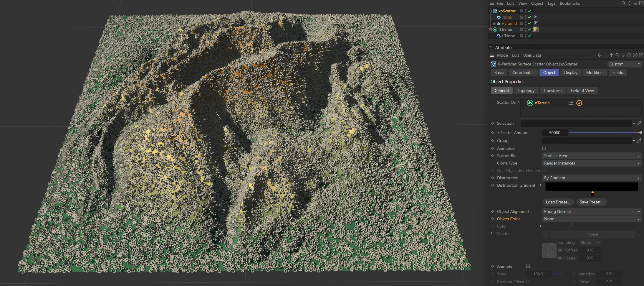This screenshot has height=286, width=644.
Task: Open the search icon in the Attributes panel
Action: (x=617, y=55)
